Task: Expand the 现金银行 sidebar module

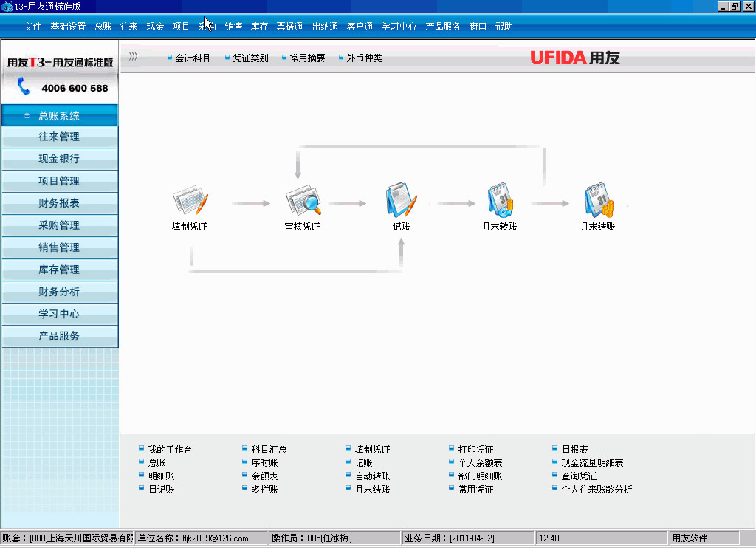Action: tap(60, 159)
